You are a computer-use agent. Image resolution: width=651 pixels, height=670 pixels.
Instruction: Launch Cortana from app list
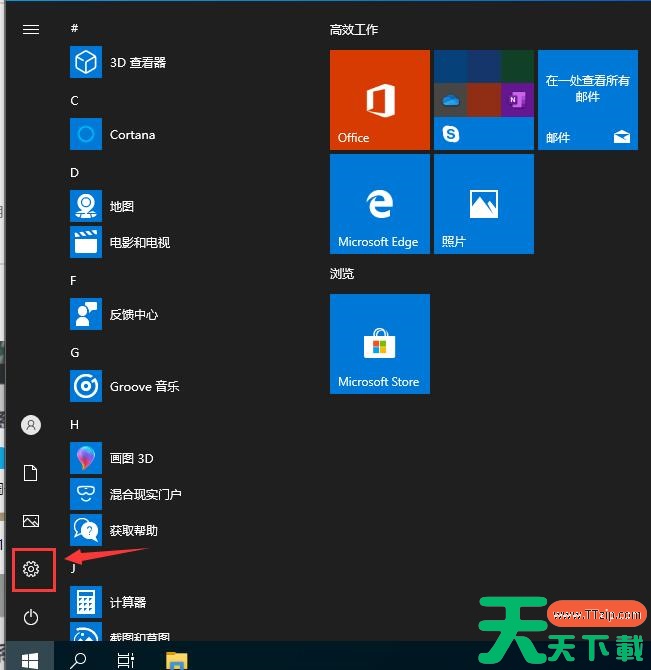coord(113,134)
